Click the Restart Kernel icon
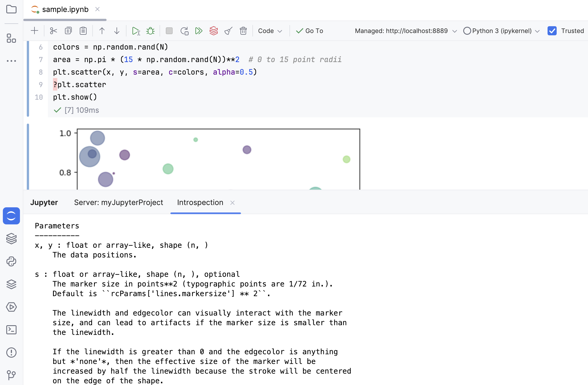588x385 pixels. click(184, 31)
